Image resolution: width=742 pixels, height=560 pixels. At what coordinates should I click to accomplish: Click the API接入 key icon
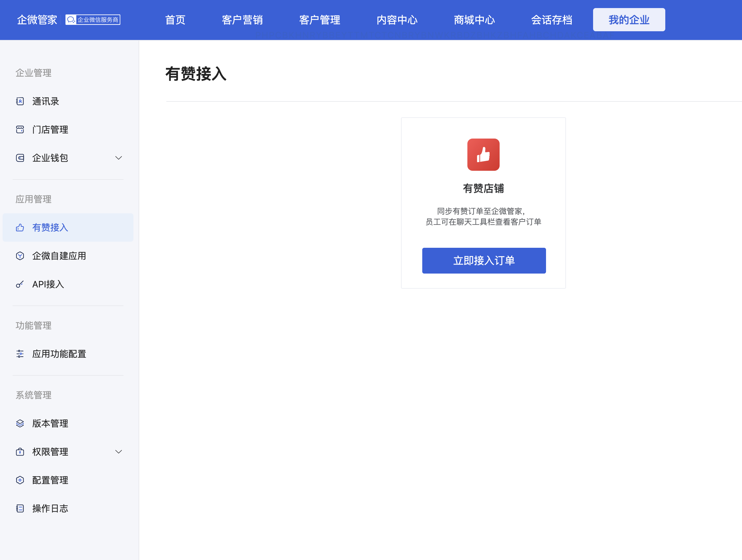[x=20, y=285]
